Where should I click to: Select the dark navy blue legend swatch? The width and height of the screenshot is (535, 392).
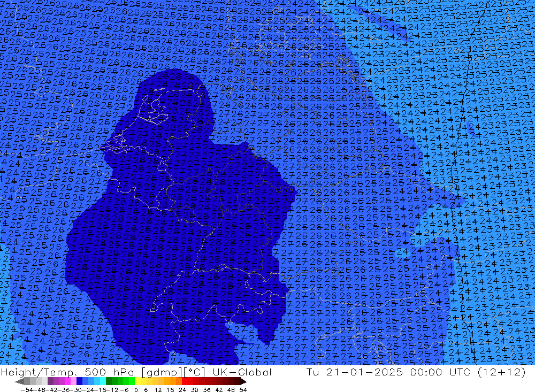click(x=79, y=381)
